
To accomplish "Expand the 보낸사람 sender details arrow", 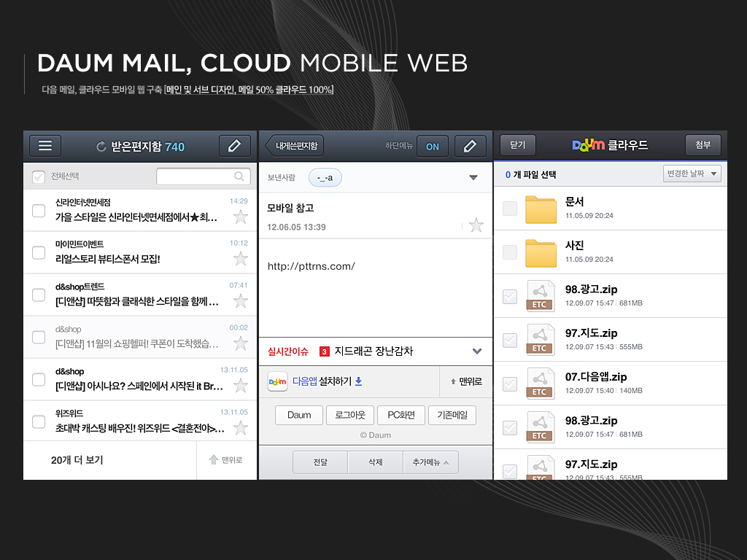I will pos(473,178).
